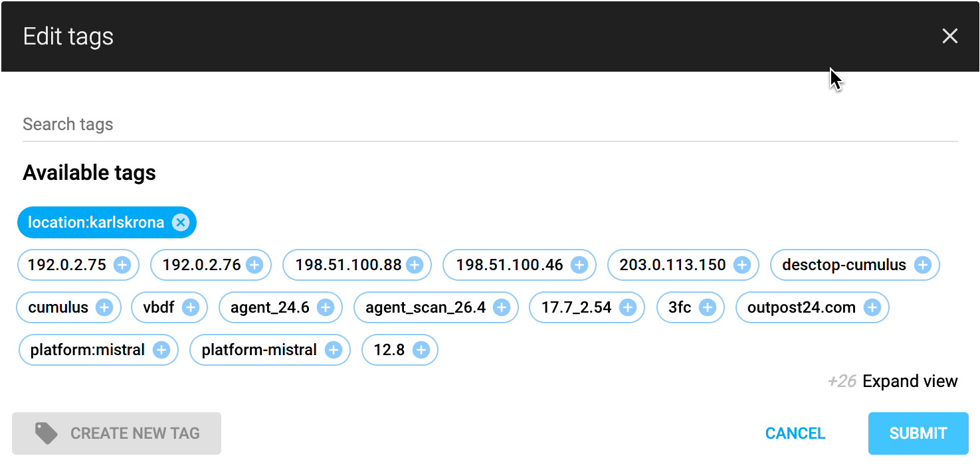The image size is (980, 466).
Task: Toggle the cumulus tag chip
Action: pyautogui.click(x=58, y=308)
